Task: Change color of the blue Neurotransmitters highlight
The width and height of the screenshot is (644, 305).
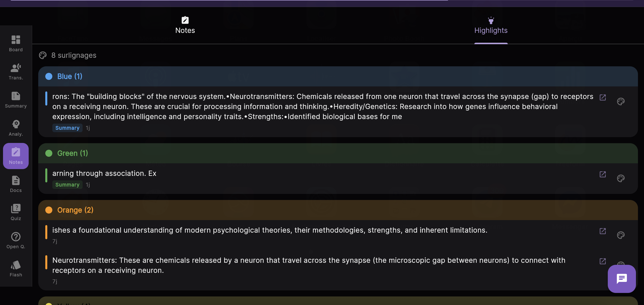Action: click(621, 101)
